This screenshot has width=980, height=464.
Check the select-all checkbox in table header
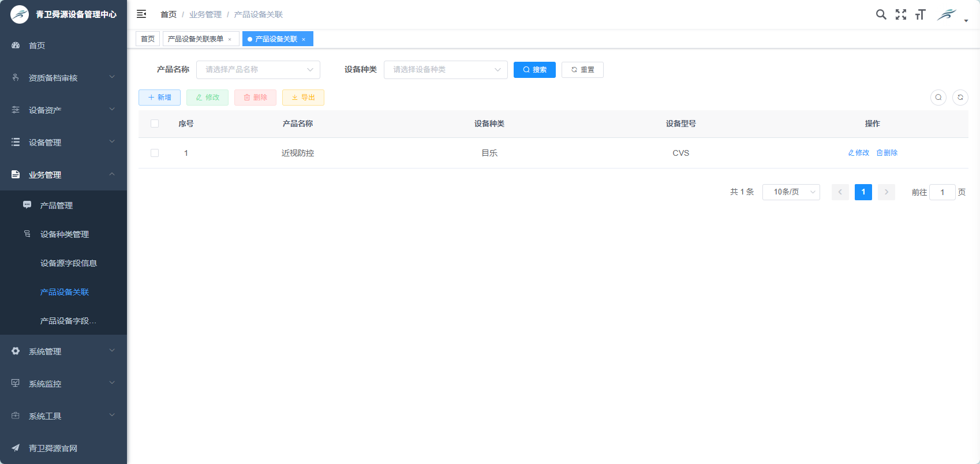[x=155, y=124]
